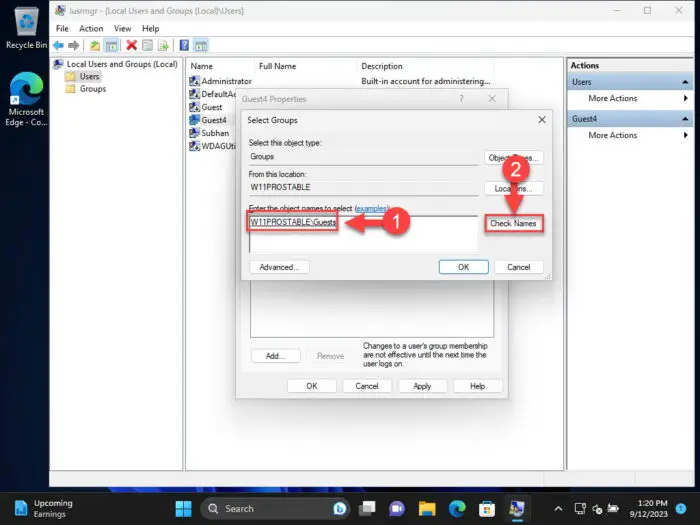This screenshot has width=700, height=525.
Task: Click the Check Names button
Action: pyautogui.click(x=513, y=223)
